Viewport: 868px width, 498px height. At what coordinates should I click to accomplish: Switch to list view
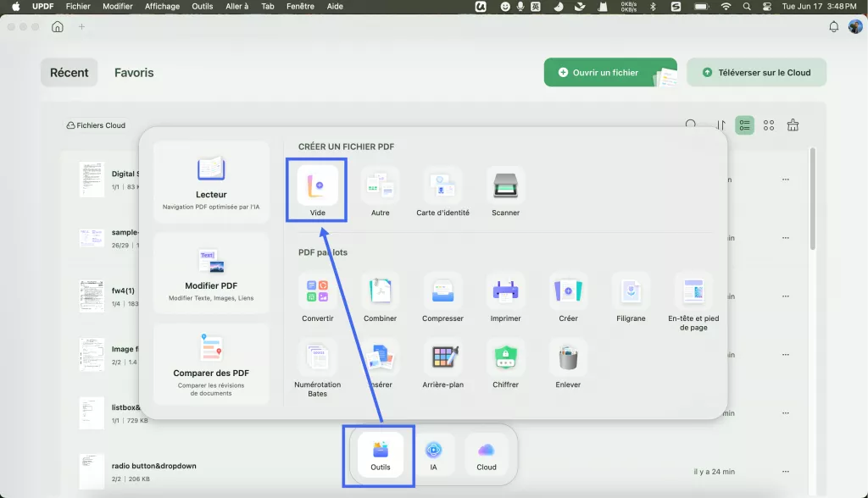(744, 125)
